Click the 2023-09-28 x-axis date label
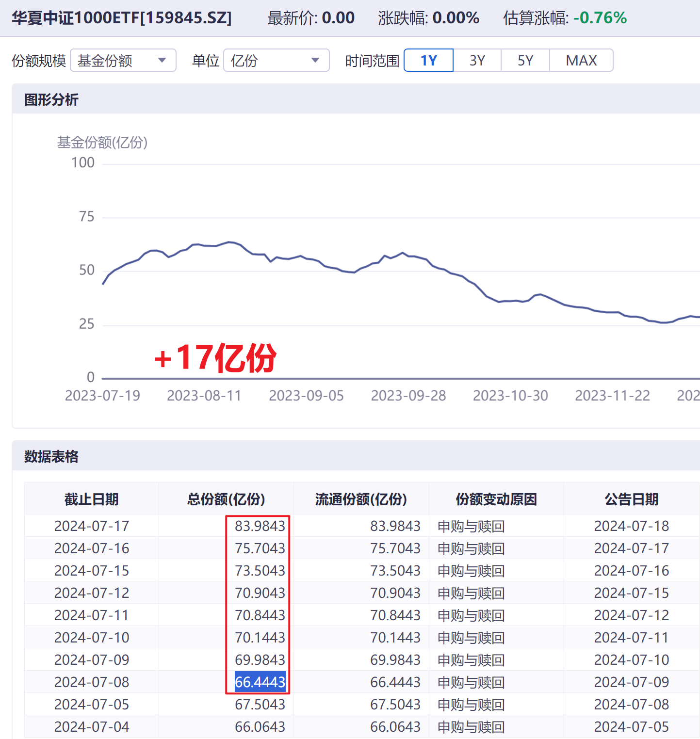This screenshot has width=700, height=739. [x=408, y=396]
